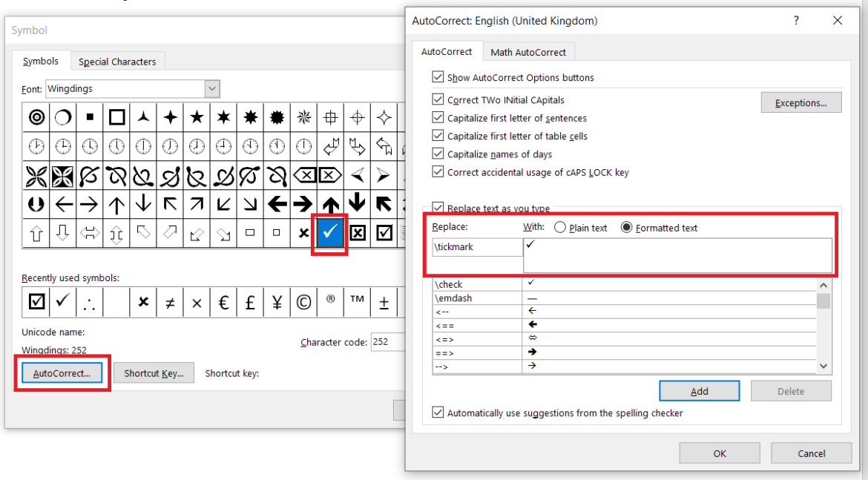Screen dimensions: 868x480
Task: Toggle Capitalize first letter of sentences
Action: 438,118
